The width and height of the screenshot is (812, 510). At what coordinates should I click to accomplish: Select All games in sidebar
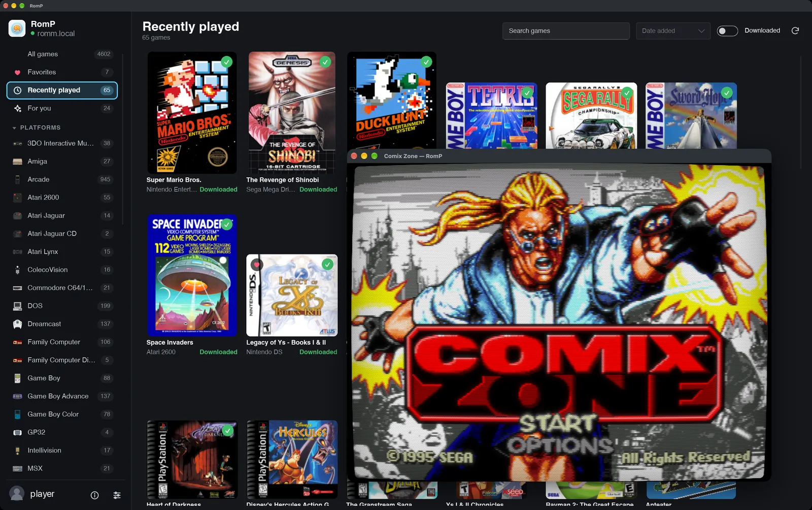pyautogui.click(x=62, y=54)
